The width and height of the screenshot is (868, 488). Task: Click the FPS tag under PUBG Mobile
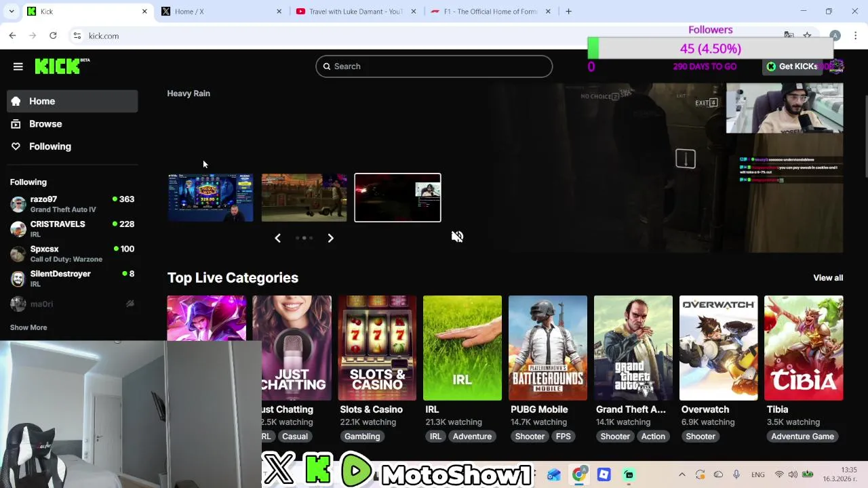[x=564, y=436]
